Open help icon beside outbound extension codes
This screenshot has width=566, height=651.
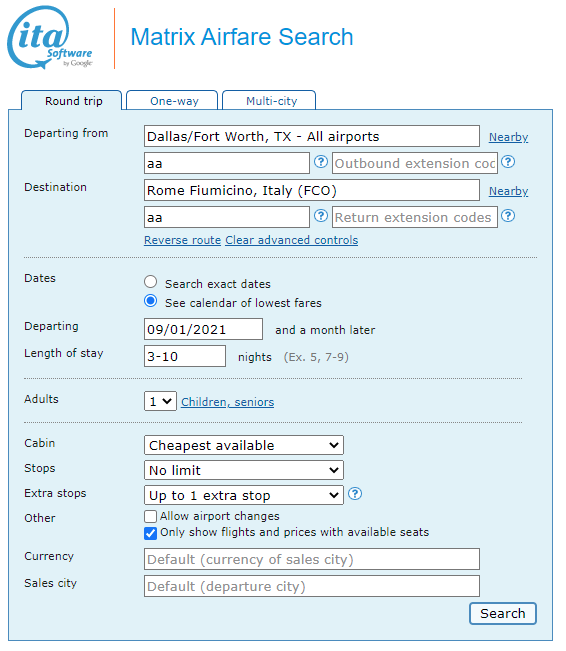tap(508, 162)
